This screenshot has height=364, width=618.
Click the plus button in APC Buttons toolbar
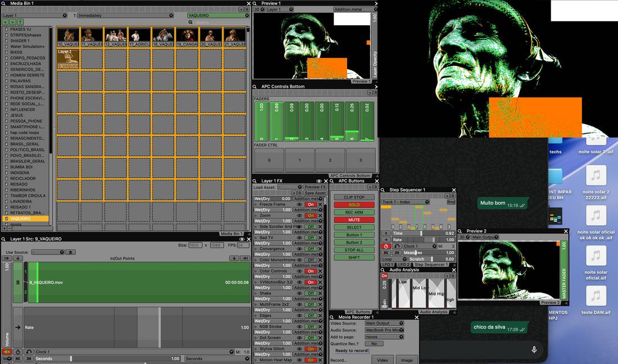pos(370,186)
